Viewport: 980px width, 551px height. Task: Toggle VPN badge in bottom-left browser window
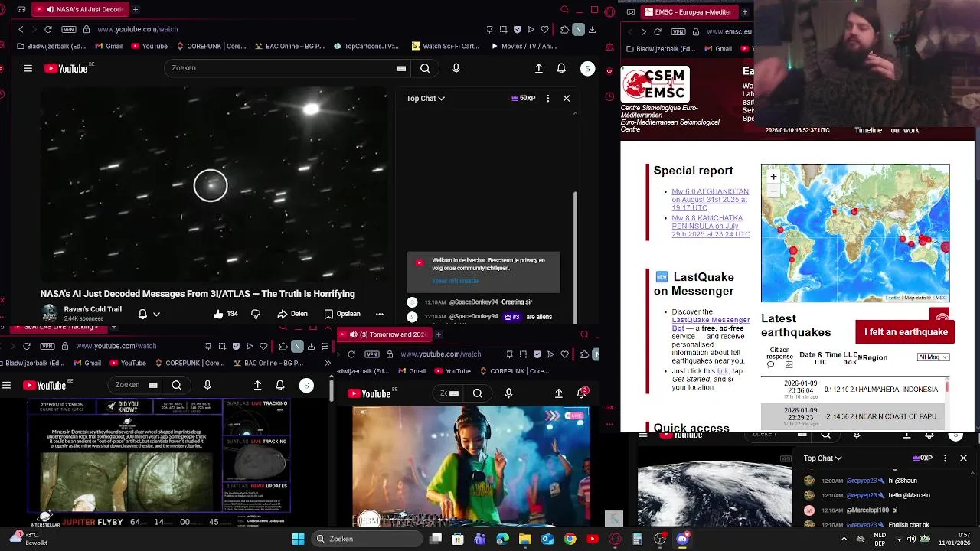point(47,346)
